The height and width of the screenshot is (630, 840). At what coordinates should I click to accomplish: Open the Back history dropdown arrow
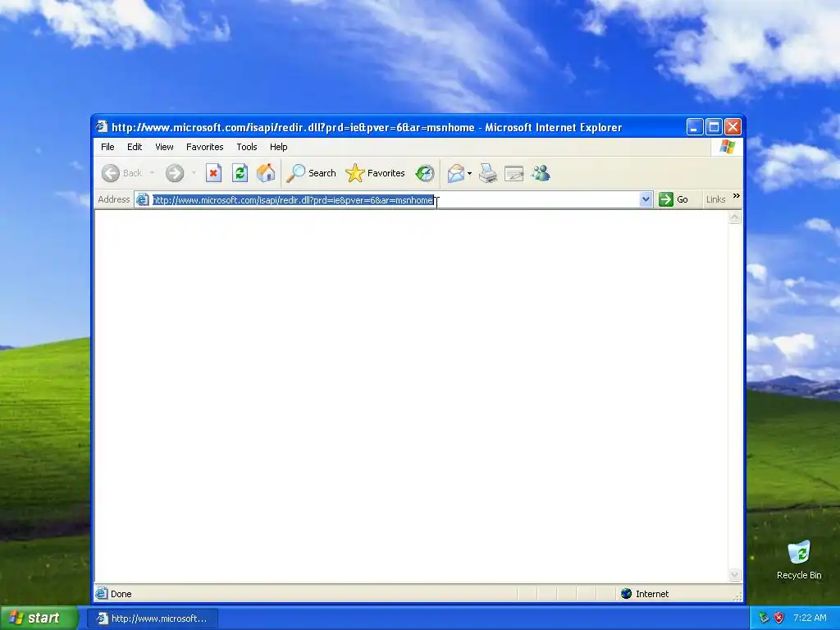point(152,173)
